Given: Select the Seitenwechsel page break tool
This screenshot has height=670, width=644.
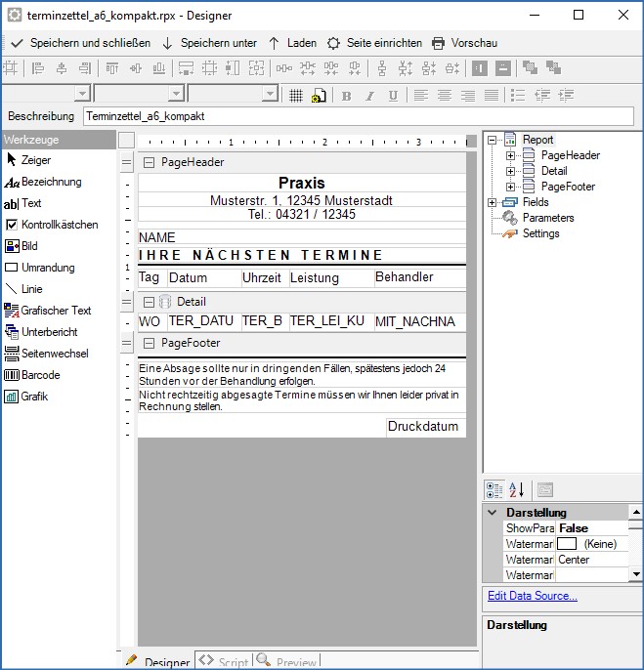Looking at the screenshot, I should click(x=46, y=354).
